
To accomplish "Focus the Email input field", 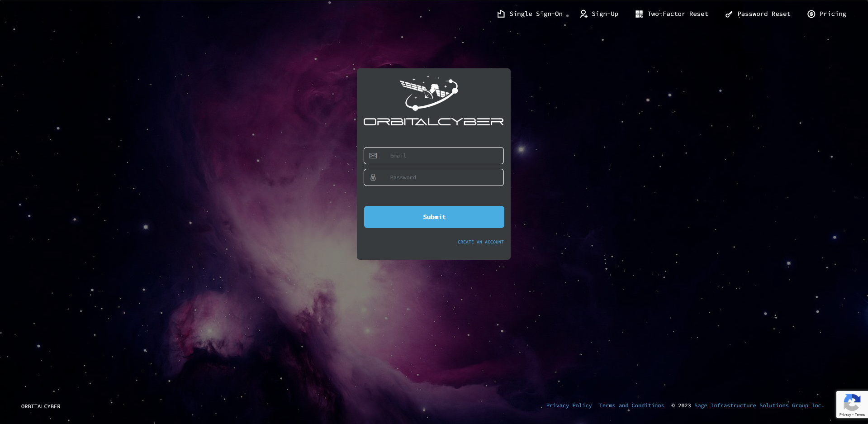I will pyautogui.click(x=434, y=156).
